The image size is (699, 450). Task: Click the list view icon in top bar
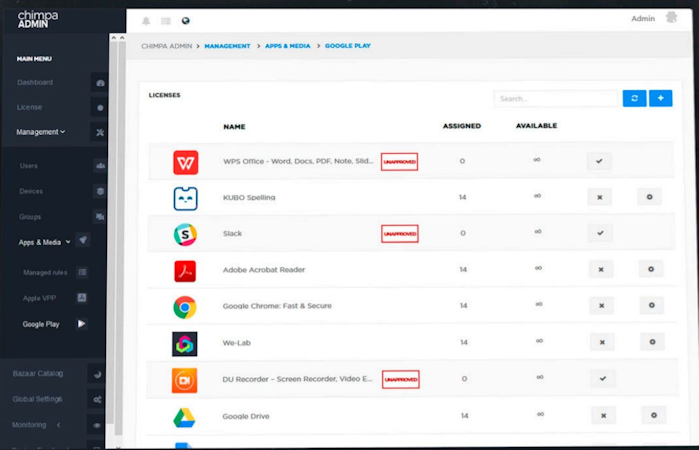166,21
